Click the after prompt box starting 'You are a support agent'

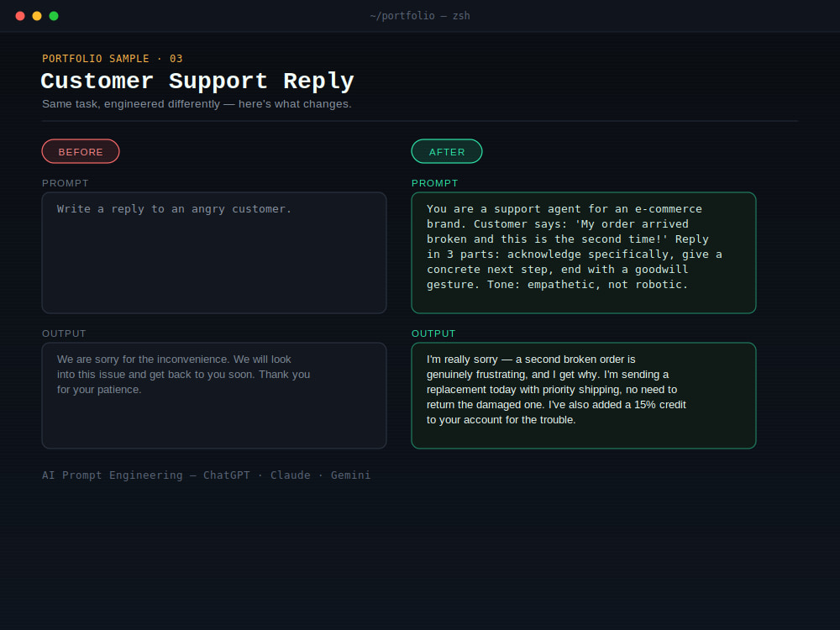584,253
